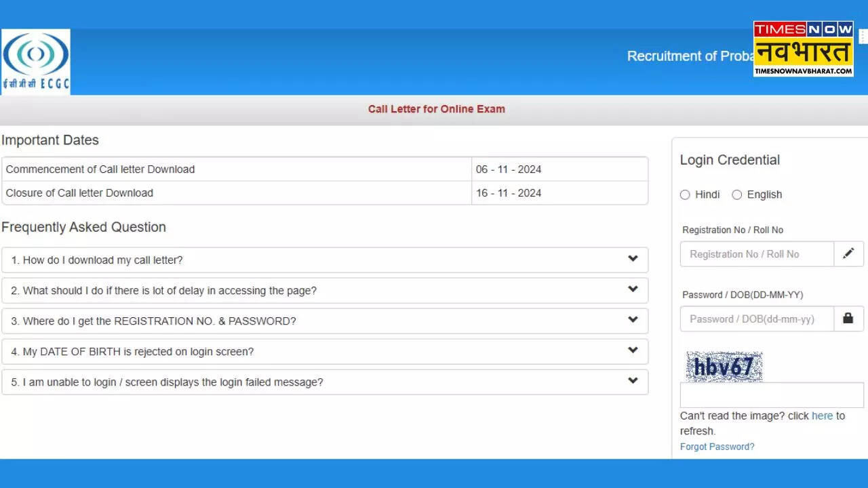Click the pencil icon beside Registration No
Viewport: 868px width, 488px height.
click(848, 253)
